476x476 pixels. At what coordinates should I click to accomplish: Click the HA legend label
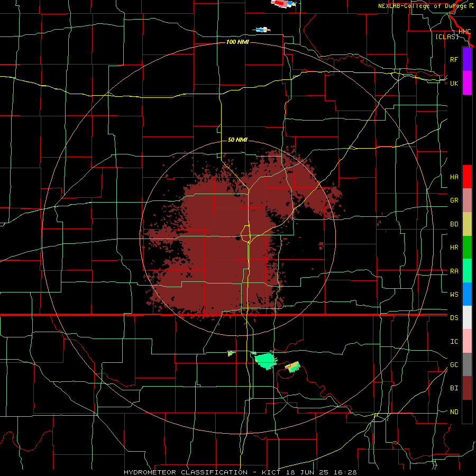point(454,177)
